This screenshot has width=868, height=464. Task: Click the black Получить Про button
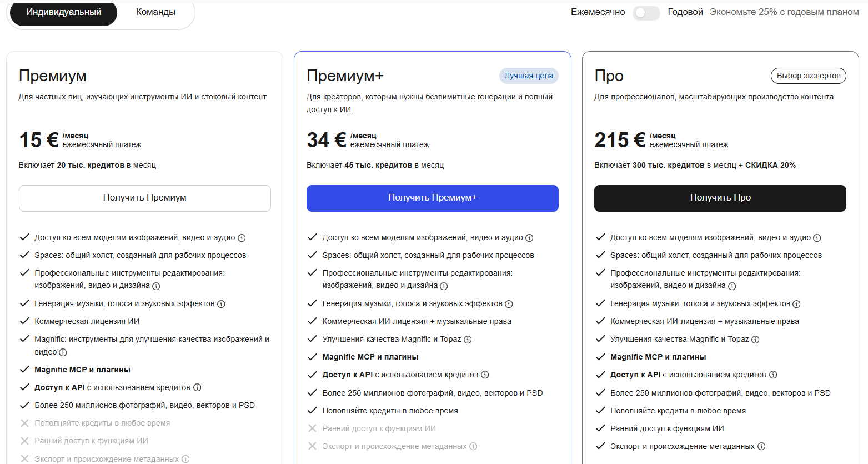pos(720,198)
